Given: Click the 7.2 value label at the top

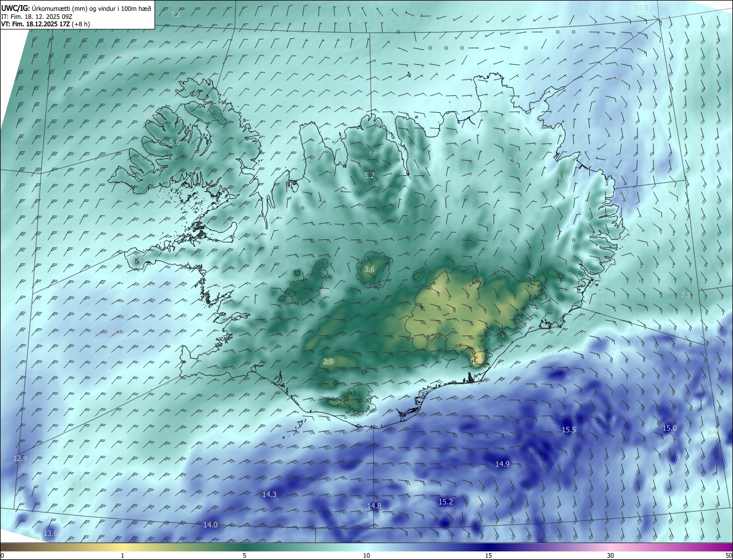Looking at the screenshot, I should 175,14.
